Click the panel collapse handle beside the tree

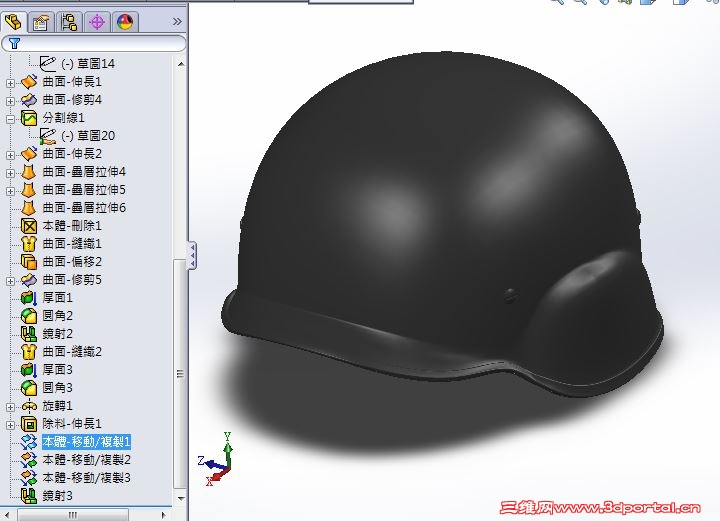pyautogui.click(x=192, y=255)
